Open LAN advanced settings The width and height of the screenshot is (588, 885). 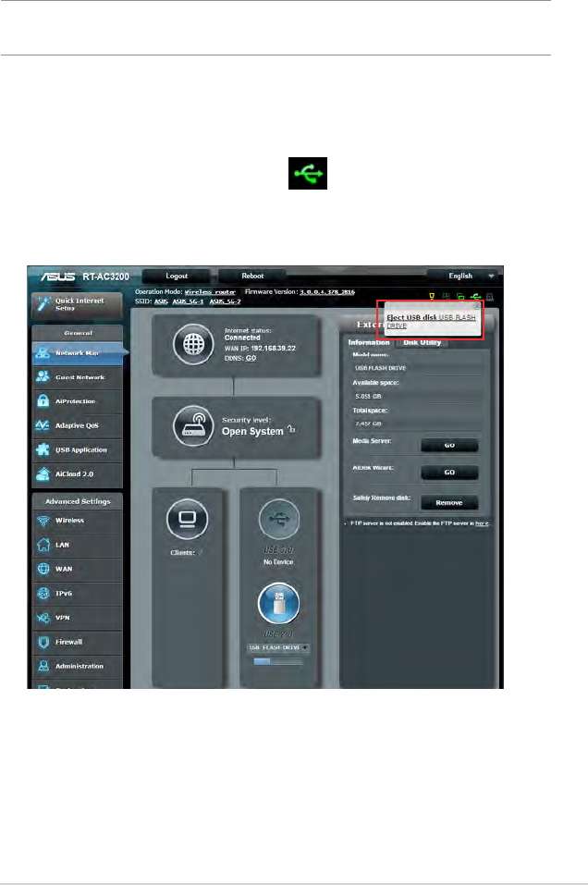tap(78, 546)
